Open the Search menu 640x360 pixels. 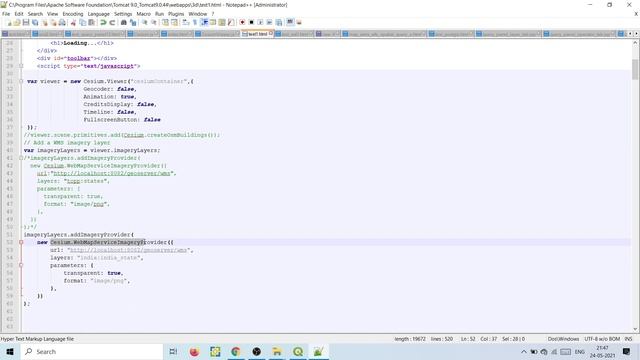tap(35, 14)
